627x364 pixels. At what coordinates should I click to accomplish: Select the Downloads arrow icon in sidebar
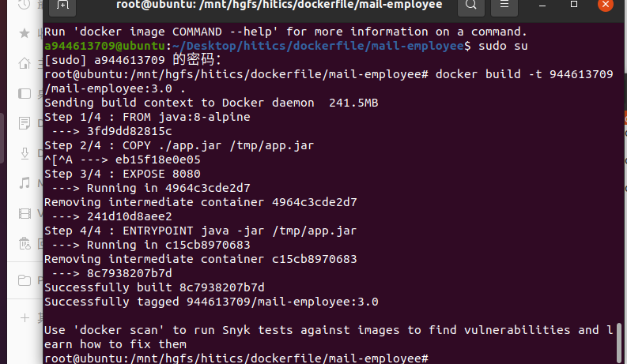(x=24, y=153)
